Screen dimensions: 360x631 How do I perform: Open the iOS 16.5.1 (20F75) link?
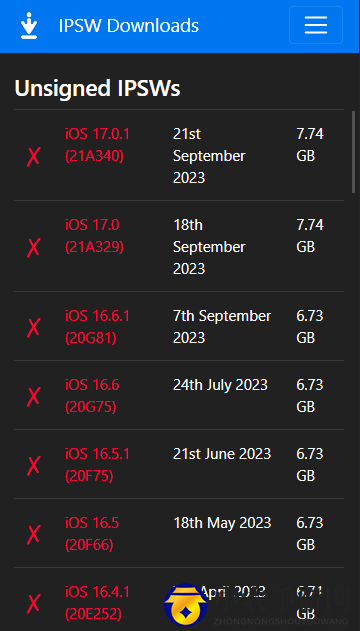tap(97, 465)
